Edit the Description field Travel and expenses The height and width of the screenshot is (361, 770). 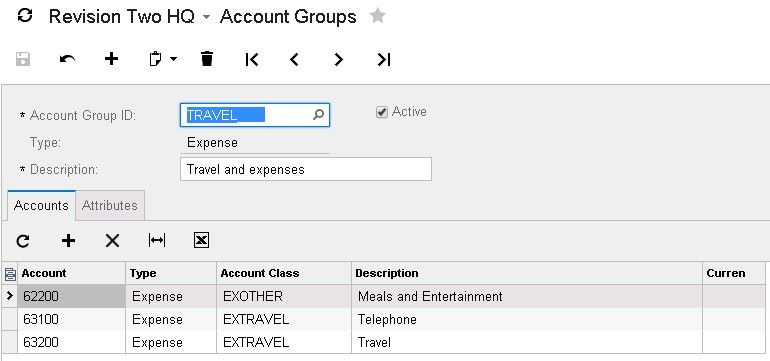[x=305, y=169]
